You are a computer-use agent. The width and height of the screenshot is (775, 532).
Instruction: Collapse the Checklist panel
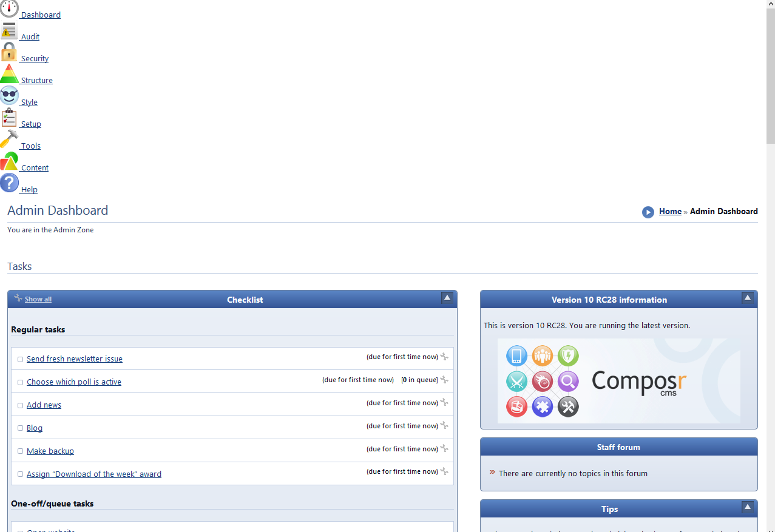pyautogui.click(x=447, y=298)
